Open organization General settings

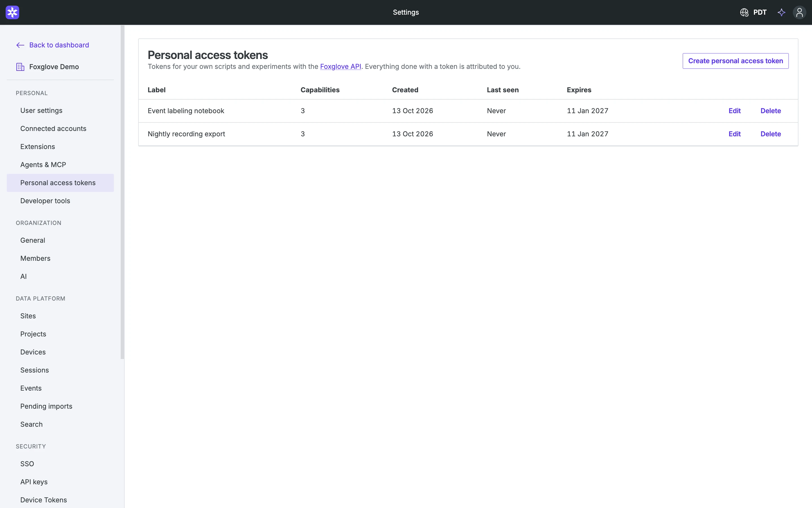click(x=60, y=240)
